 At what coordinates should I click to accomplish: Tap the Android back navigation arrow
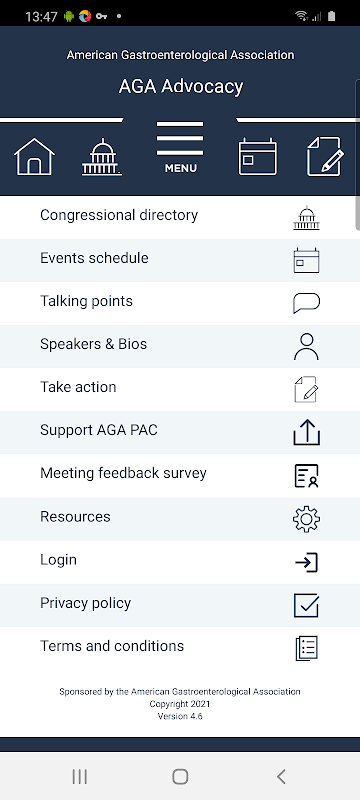tap(281, 777)
